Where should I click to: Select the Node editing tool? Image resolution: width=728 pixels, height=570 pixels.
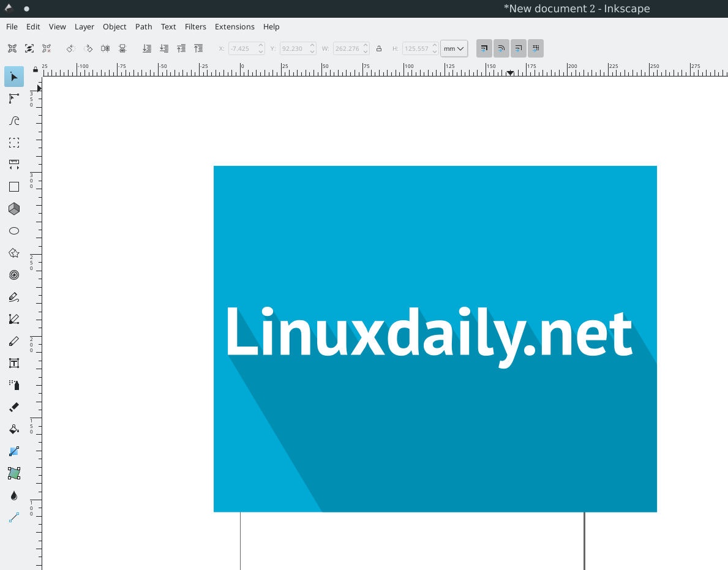(x=13, y=99)
